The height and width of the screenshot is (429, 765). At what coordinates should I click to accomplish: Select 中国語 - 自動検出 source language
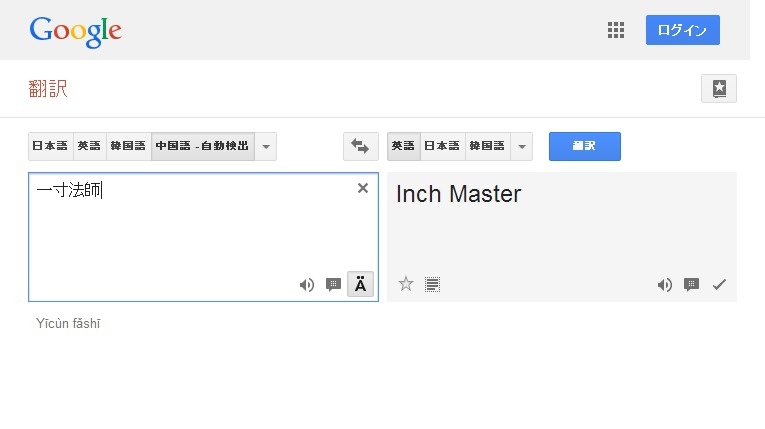(x=203, y=146)
